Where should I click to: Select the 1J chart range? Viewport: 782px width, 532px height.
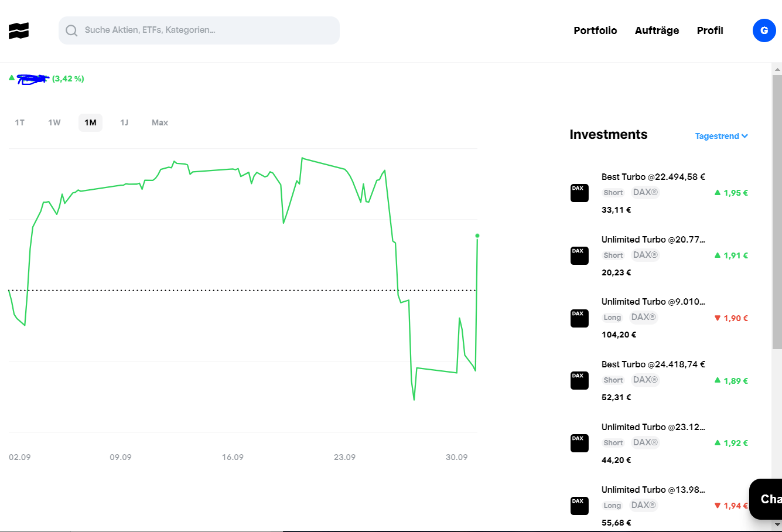[x=124, y=122]
